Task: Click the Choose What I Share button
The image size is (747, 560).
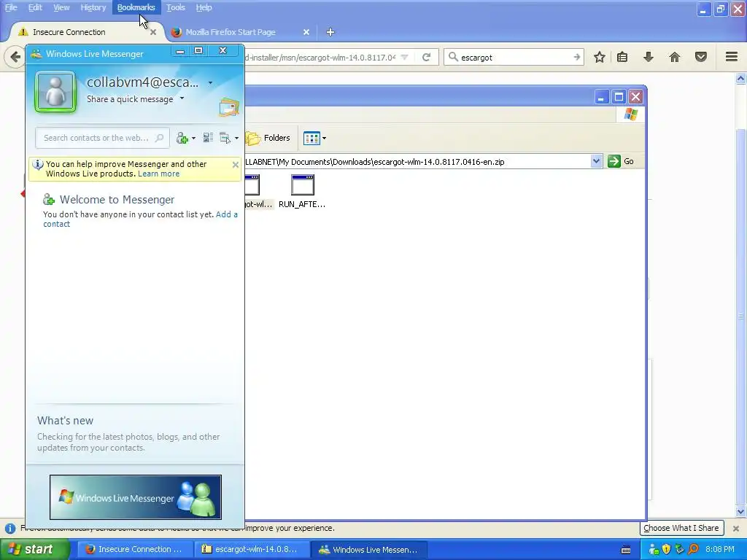Action: (681, 528)
